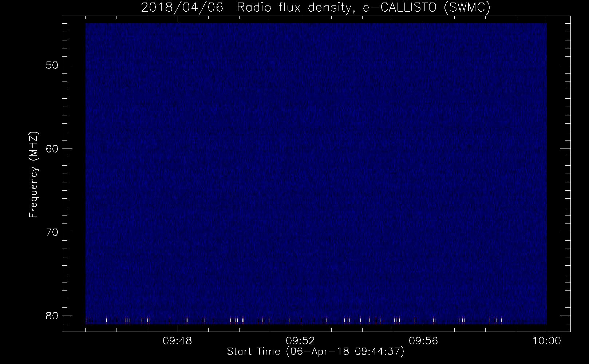Select the date "2018/04/06" in the title

coord(182,8)
